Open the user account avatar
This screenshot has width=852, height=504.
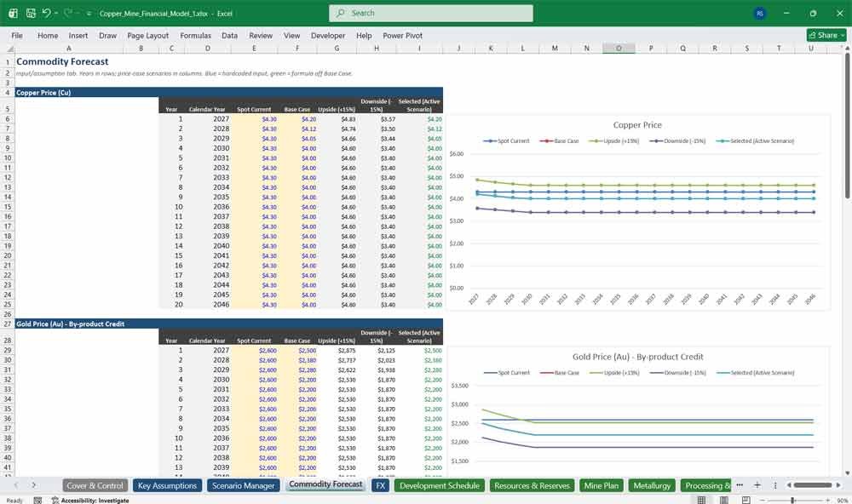[760, 13]
